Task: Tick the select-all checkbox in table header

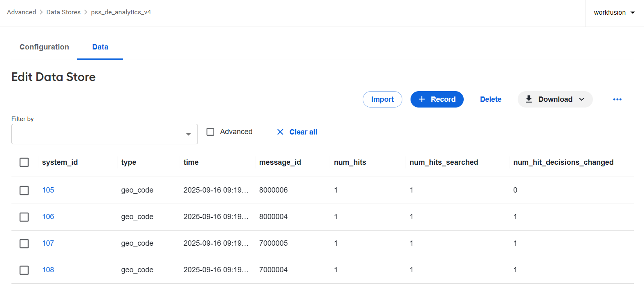Action: tap(24, 162)
